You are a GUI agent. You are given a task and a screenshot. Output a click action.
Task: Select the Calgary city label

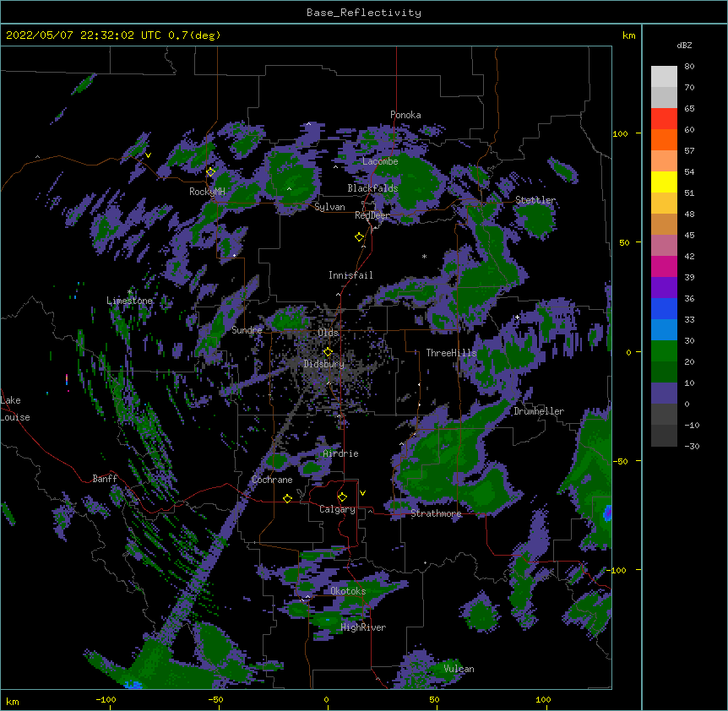pyautogui.click(x=337, y=509)
